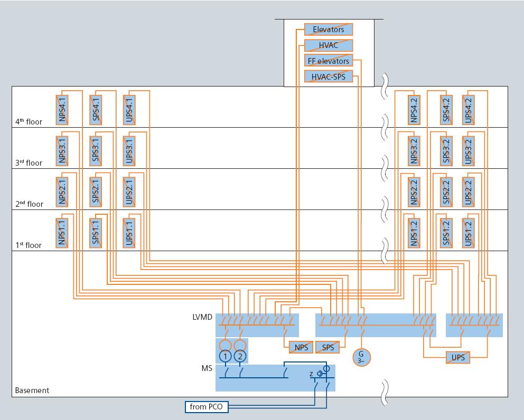Screen dimensions: 524x420
Task: Select the Basement label
Action: pos(32,390)
